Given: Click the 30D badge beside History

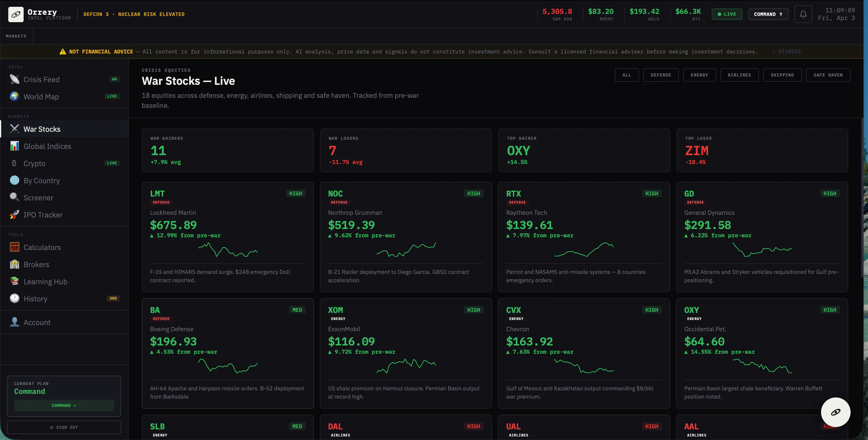Looking at the screenshot, I should (113, 298).
